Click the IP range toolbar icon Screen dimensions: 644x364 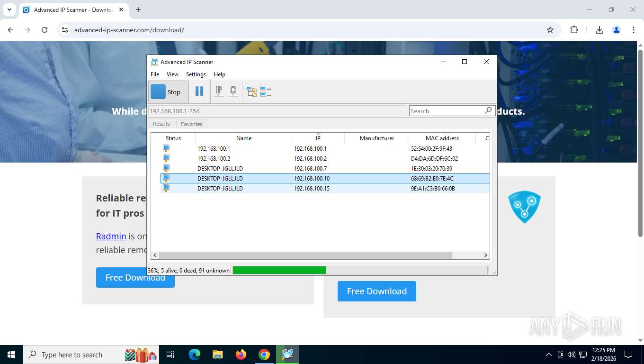(x=219, y=91)
